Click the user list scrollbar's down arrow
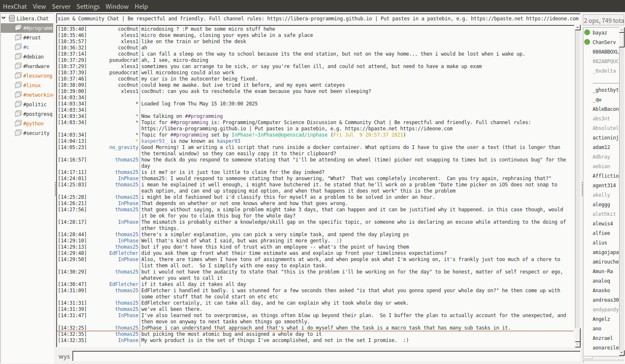The image size is (625, 364). [x=622, y=353]
